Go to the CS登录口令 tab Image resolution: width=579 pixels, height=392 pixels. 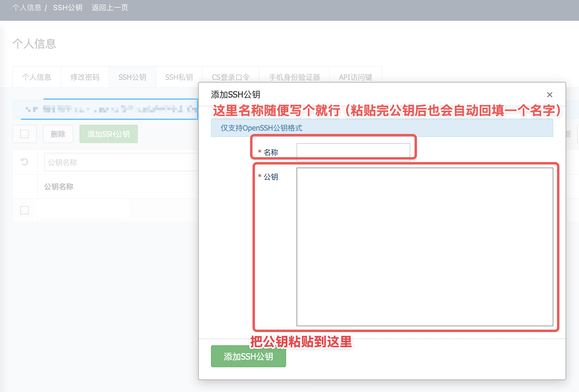pos(231,77)
